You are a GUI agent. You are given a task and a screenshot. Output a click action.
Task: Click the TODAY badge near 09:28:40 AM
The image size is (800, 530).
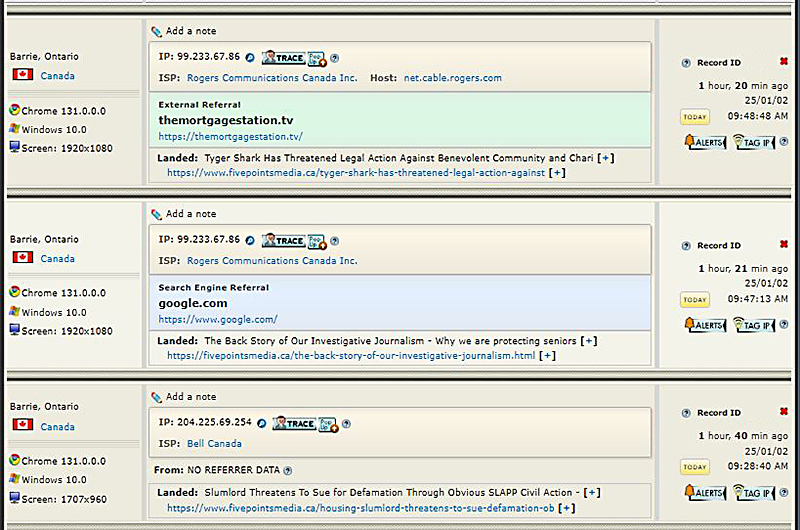[x=695, y=467]
